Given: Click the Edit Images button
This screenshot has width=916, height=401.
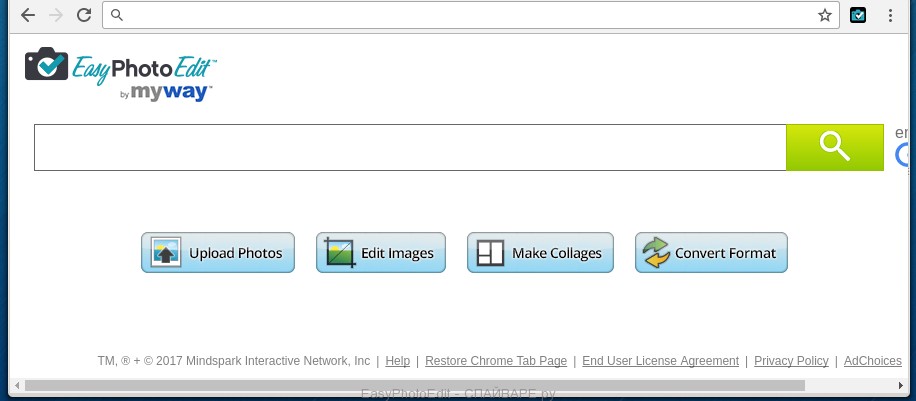Looking at the screenshot, I should [x=380, y=253].
